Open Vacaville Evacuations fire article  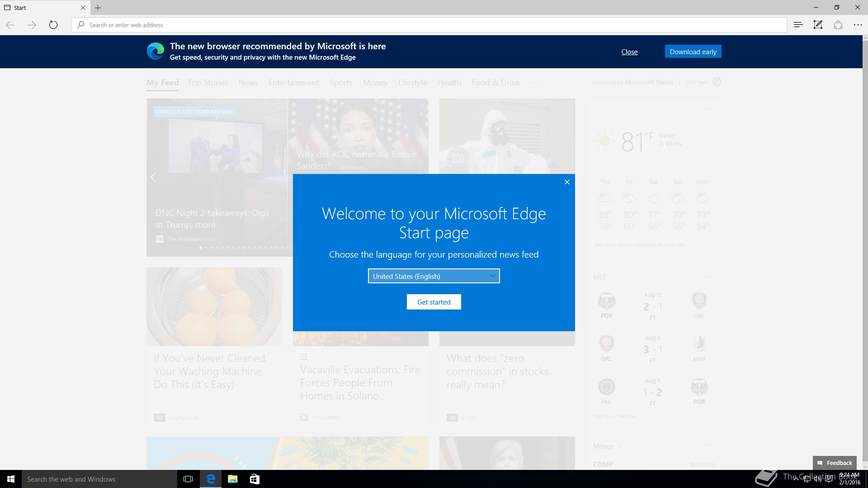[360, 383]
